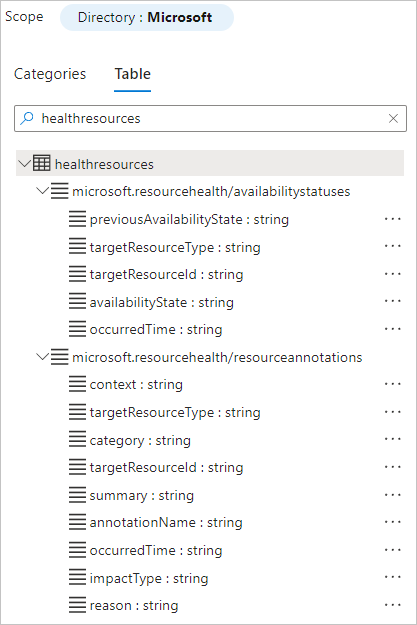Viewport: 417px width, 625px height.
Task: Open ellipsis menu for availabilityState row
Action: (x=392, y=302)
